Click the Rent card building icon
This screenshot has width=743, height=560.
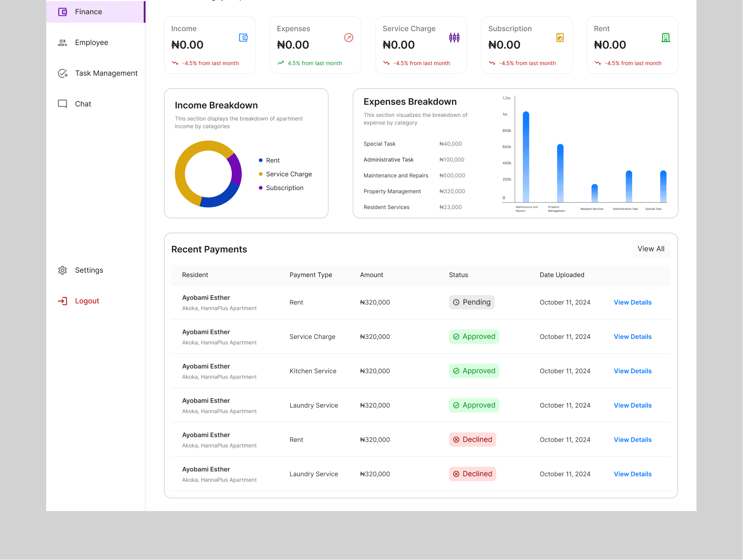666,38
